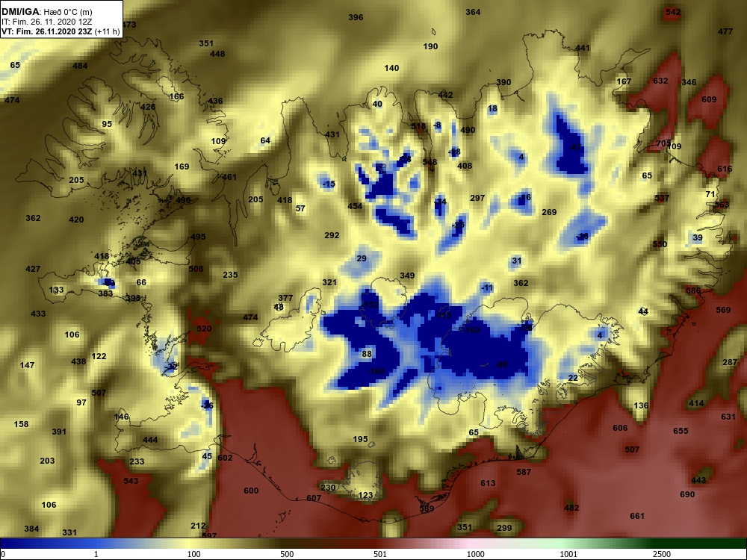Click the '2500' label on the color scale
This screenshot has width=747, height=560.
[x=662, y=554]
